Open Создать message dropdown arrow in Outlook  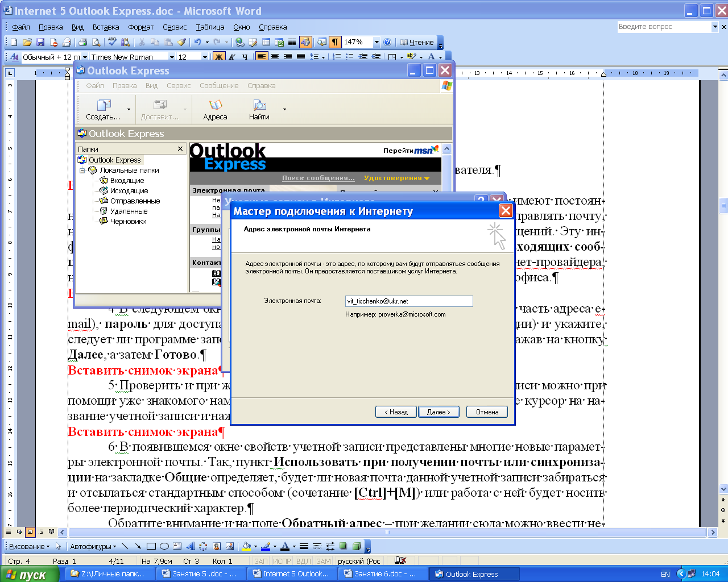click(129, 109)
